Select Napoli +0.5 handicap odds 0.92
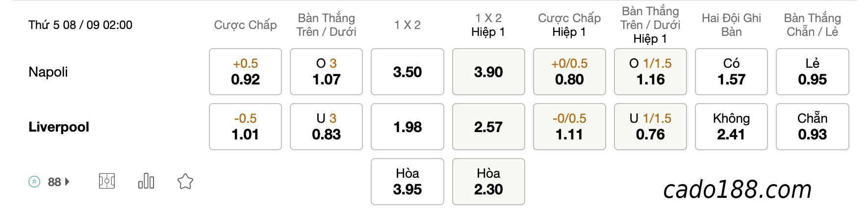Image resolution: width=868 pixels, height=217 pixels. 245,72
